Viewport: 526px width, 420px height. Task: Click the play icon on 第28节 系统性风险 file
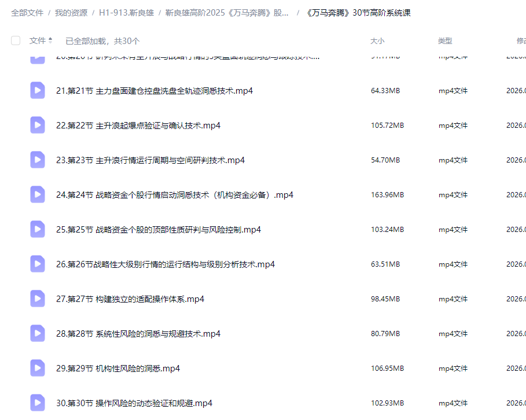click(x=37, y=333)
